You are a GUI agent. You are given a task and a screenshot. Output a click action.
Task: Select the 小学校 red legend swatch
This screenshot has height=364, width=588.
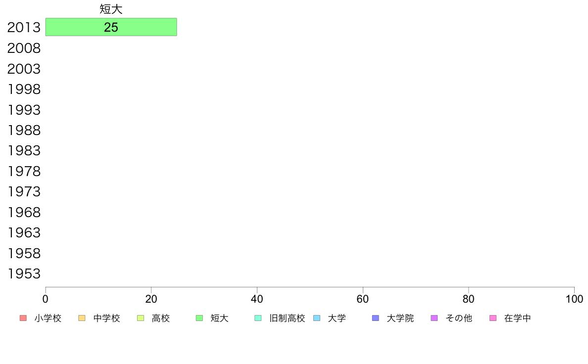(x=23, y=318)
